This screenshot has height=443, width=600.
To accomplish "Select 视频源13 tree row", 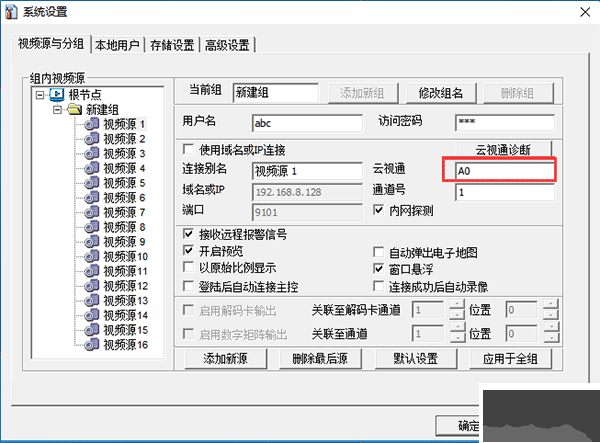I will click(126, 300).
